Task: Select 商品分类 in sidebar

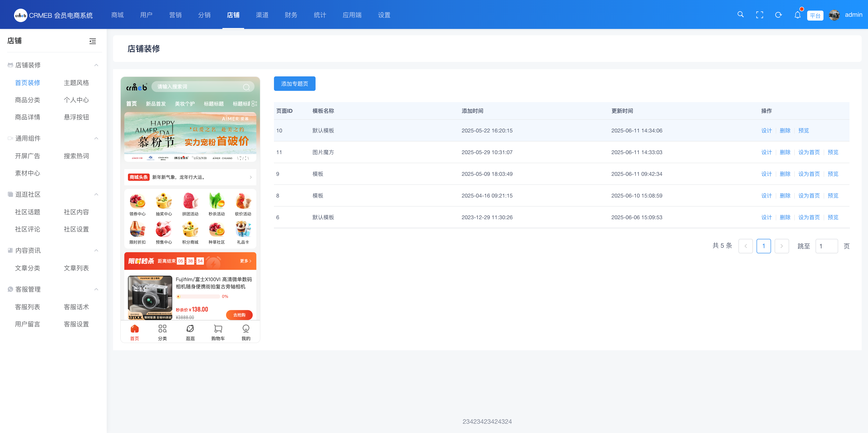Action: tap(28, 100)
